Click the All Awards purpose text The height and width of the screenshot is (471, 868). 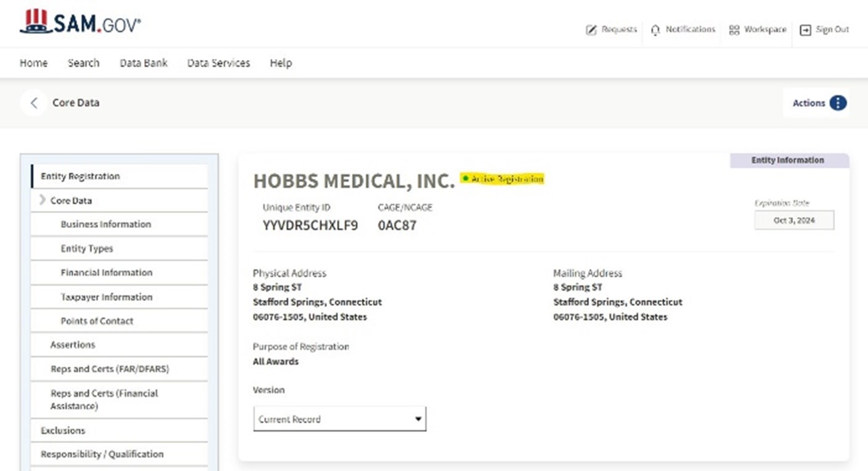pos(275,361)
